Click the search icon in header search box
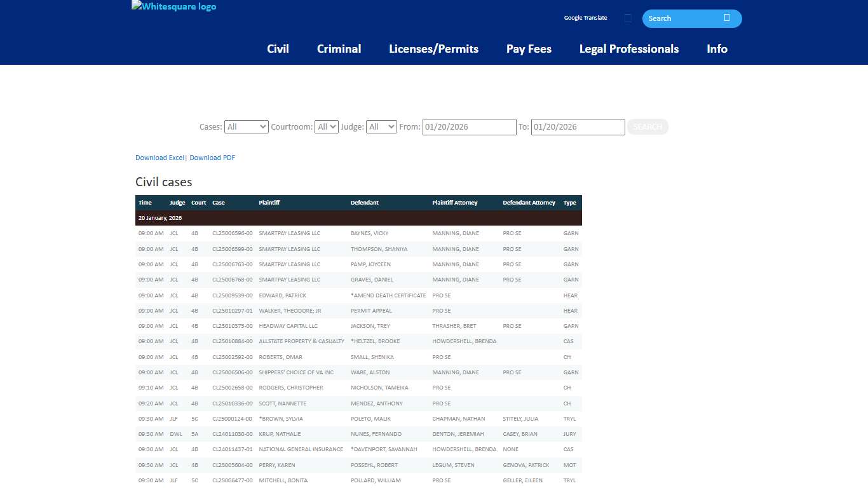 pyautogui.click(x=726, y=18)
